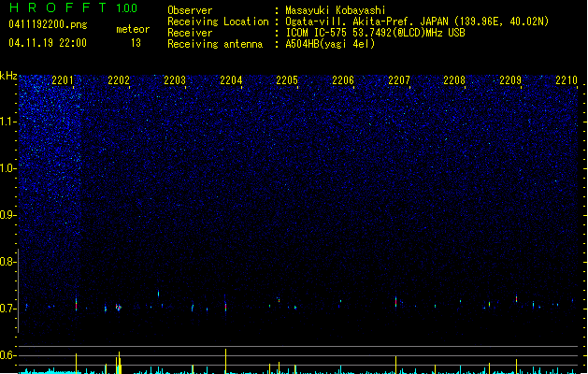Click the 2206 time marker
Screen dimensions: 588x374
click(x=343, y=80)
